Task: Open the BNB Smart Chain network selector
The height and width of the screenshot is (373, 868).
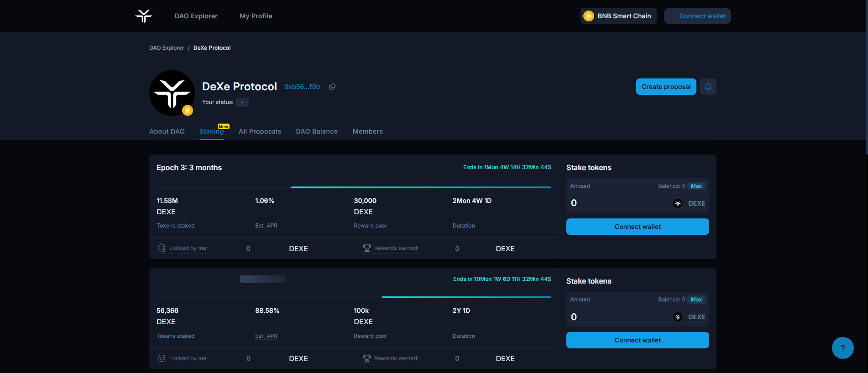Action: 618,16
